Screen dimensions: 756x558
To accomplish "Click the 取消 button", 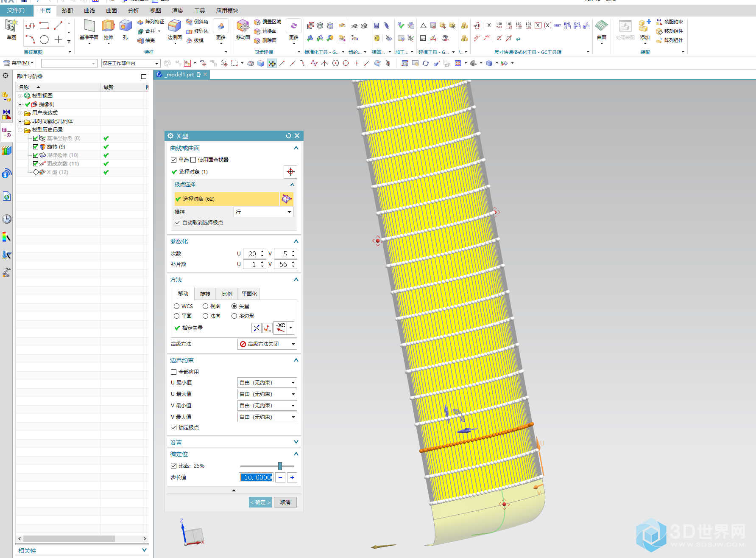I will 285,502.
